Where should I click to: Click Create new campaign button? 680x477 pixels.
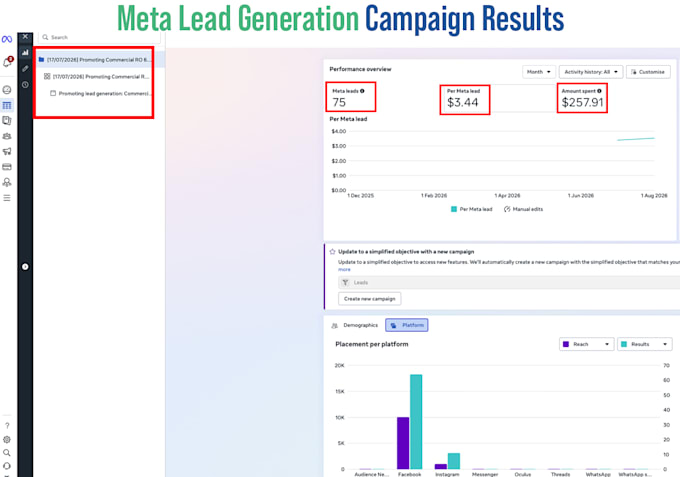point(369,299)
